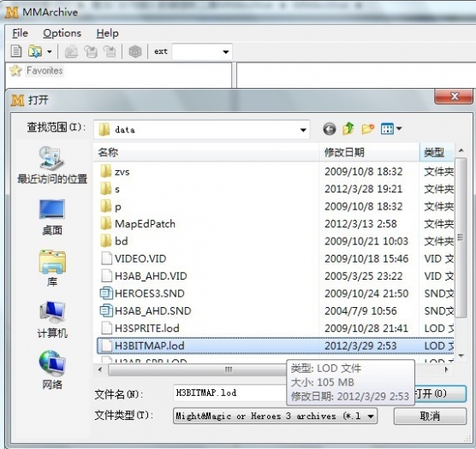Click the back arrow navigation icon
Viewport: 476px width, 449px height.
point(330,129)
